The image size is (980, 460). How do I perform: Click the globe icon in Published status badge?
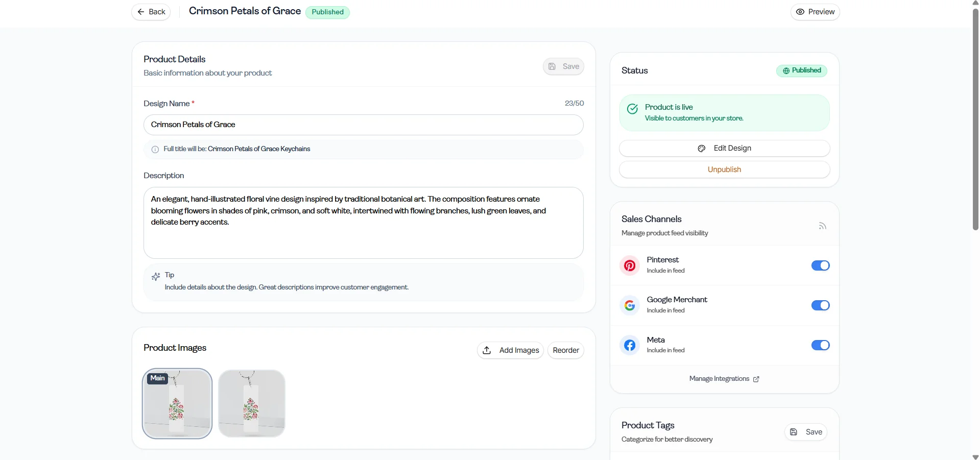pos(786,71)
